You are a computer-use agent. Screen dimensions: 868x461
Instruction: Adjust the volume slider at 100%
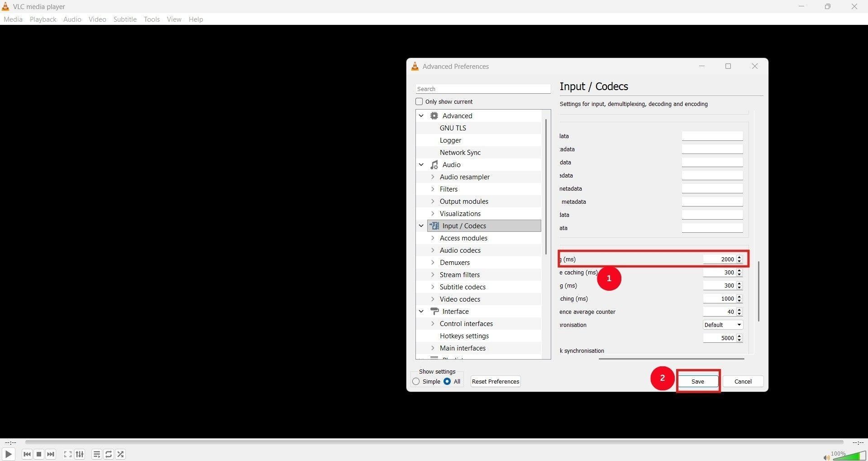coord(849,456)
